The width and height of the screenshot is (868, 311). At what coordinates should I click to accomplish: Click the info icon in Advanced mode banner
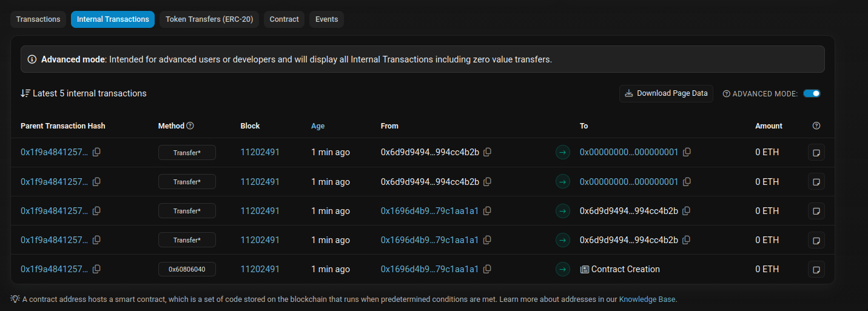(x=32, y=59)
